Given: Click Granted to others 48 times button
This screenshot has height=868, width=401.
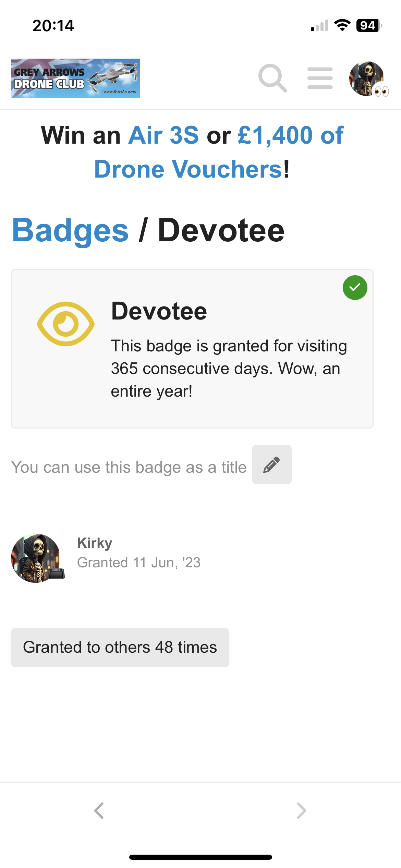Looking at the screenshot, I should pyautogui.click(x=120, y=647).
